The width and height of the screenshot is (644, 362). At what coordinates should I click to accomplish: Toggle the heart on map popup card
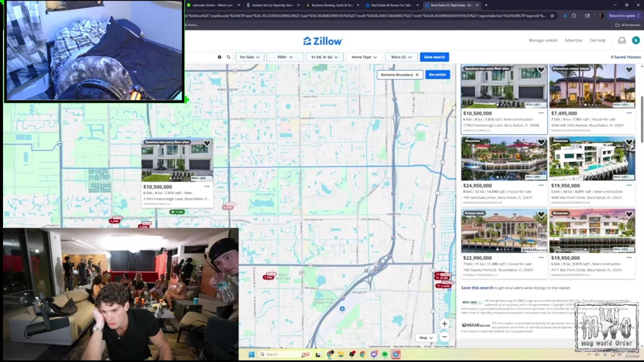click(x=207, y=144)
